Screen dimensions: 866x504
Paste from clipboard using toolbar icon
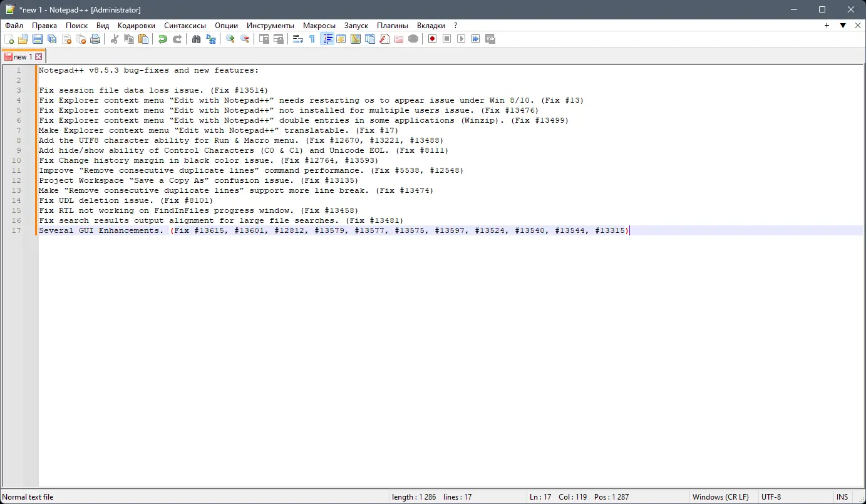[143, 39]
